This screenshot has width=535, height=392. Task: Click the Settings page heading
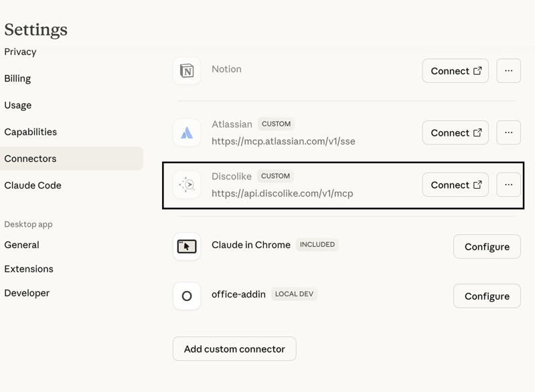click(x=36, y=29)
